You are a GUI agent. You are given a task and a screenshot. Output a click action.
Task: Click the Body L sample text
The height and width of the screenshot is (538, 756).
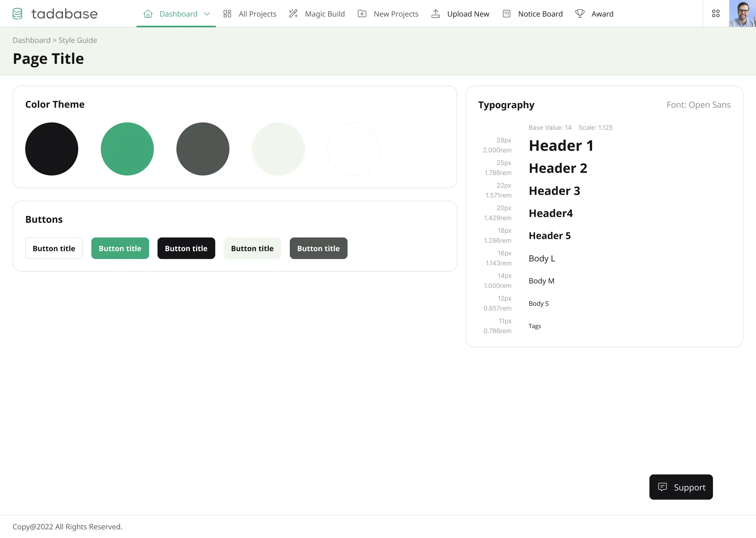(542, 258)
